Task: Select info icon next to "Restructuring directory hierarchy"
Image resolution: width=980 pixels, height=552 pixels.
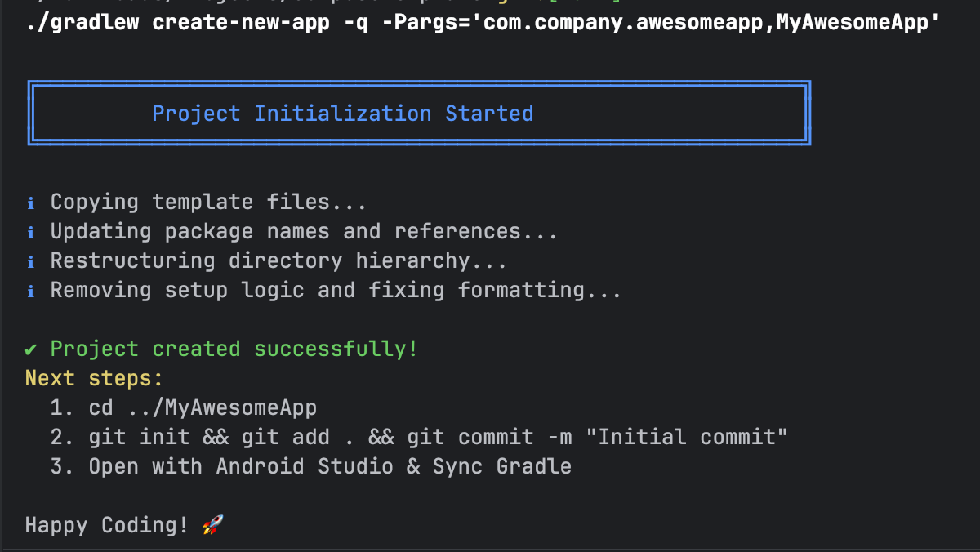Action: click(x=31, y=261)
